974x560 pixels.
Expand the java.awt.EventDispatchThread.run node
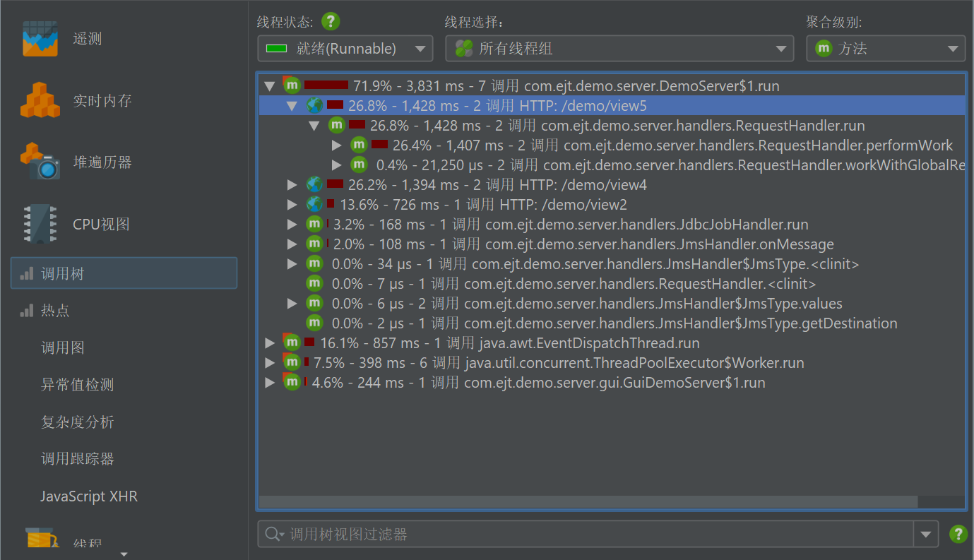[269, 343]
